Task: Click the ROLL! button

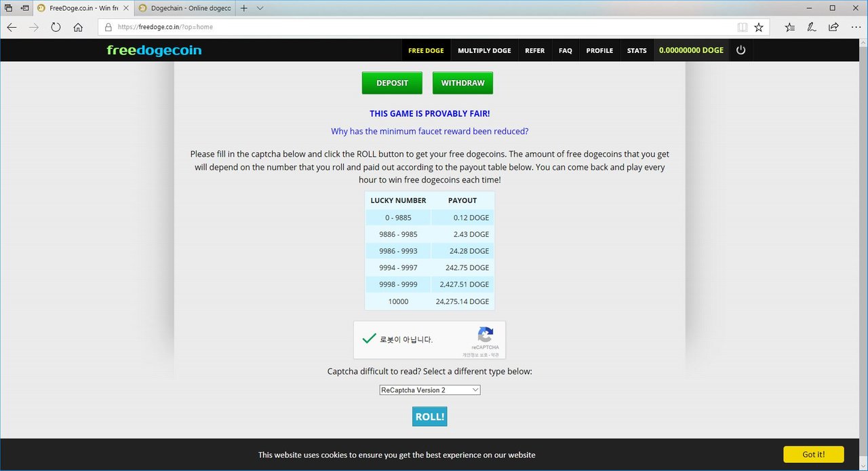Action: 430,417
